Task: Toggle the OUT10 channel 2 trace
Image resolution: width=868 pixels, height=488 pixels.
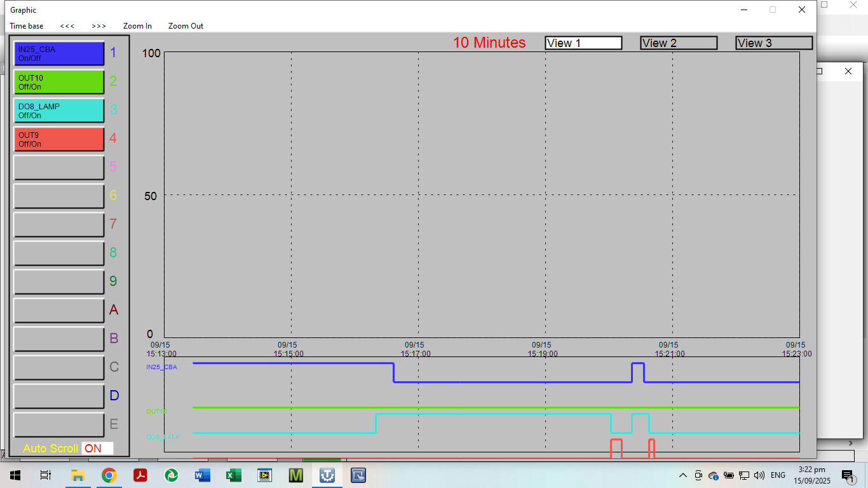Action: coord(59,82)
